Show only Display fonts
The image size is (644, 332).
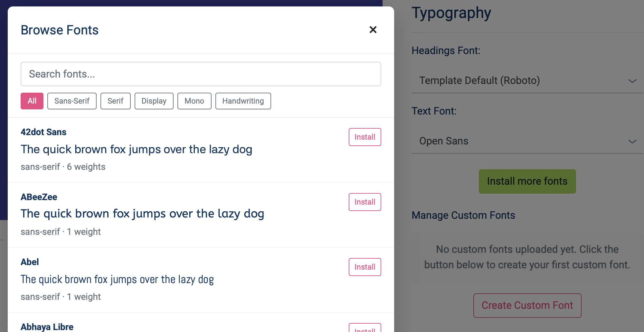tap(154, 101)
